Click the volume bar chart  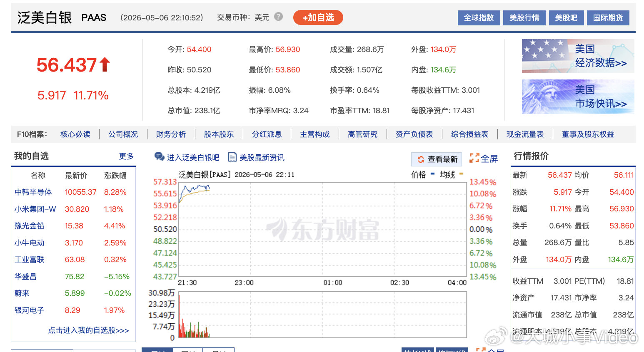322,315
